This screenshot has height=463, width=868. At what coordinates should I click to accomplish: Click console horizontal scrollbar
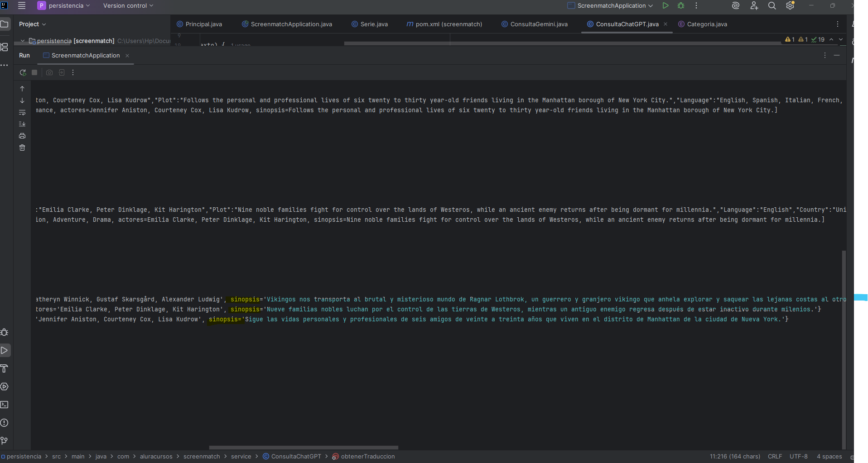(304, 448)
